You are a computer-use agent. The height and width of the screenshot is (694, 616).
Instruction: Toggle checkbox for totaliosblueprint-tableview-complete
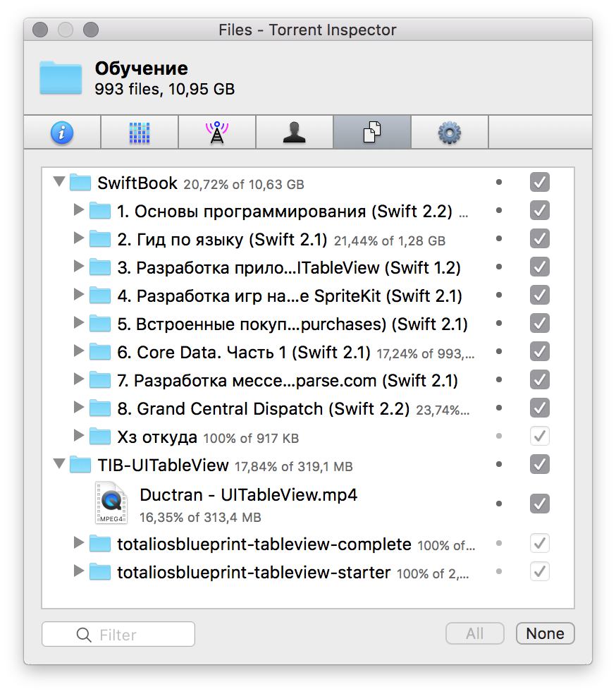539,543
